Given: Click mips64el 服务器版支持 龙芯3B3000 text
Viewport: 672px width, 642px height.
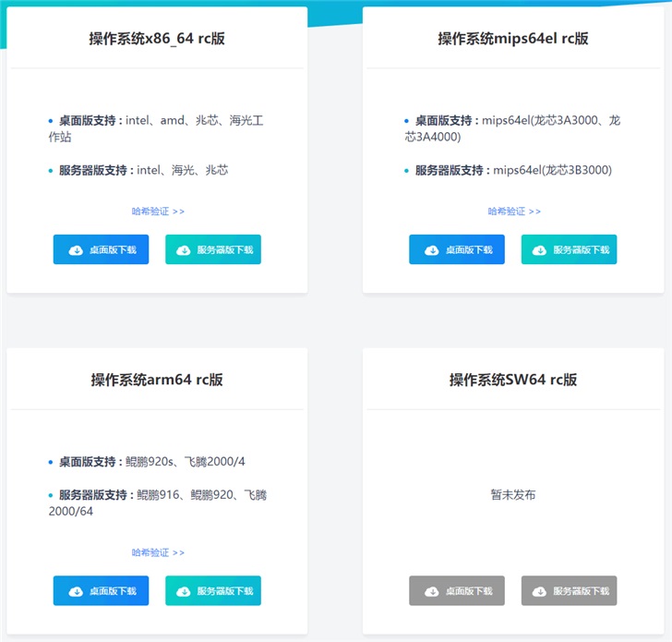Looking at the screenshot, I should coord(508,170).
